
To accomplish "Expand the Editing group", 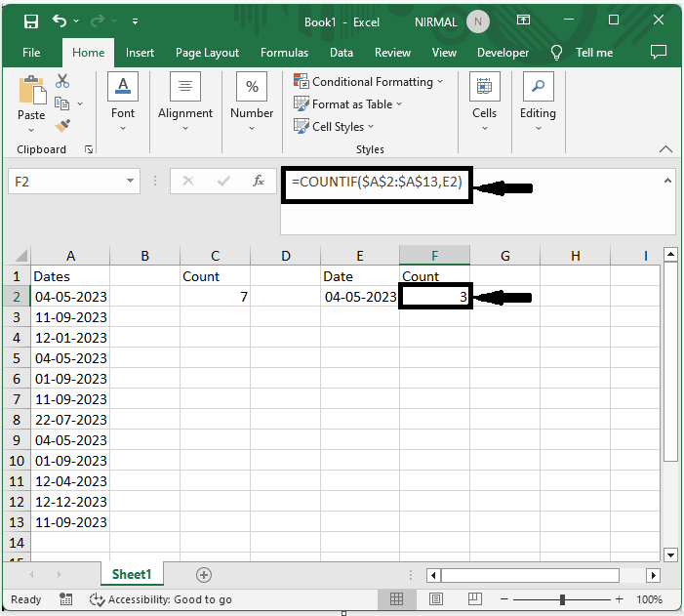I will pos(538,102).
